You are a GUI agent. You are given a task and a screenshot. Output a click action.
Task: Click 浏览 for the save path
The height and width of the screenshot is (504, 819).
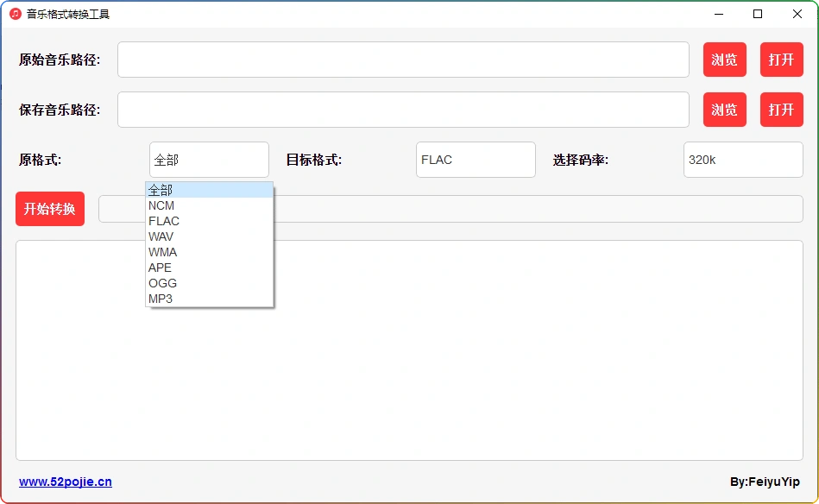[724, 110]
